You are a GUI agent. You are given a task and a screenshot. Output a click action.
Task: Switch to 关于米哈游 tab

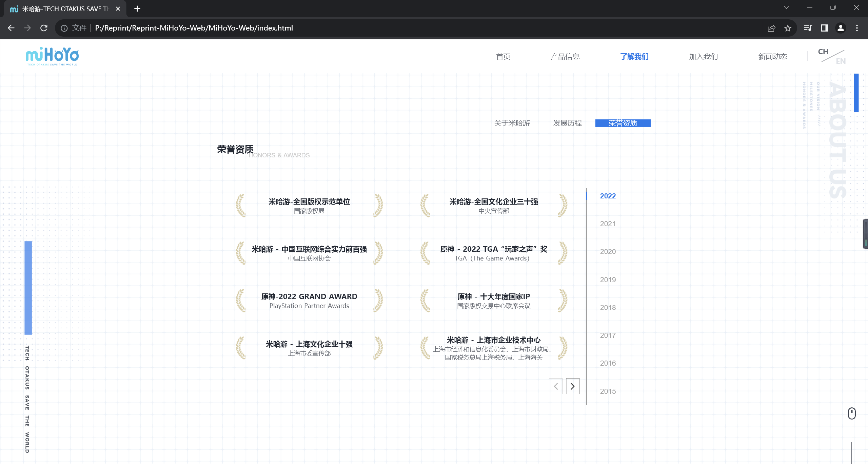[512, 123]
